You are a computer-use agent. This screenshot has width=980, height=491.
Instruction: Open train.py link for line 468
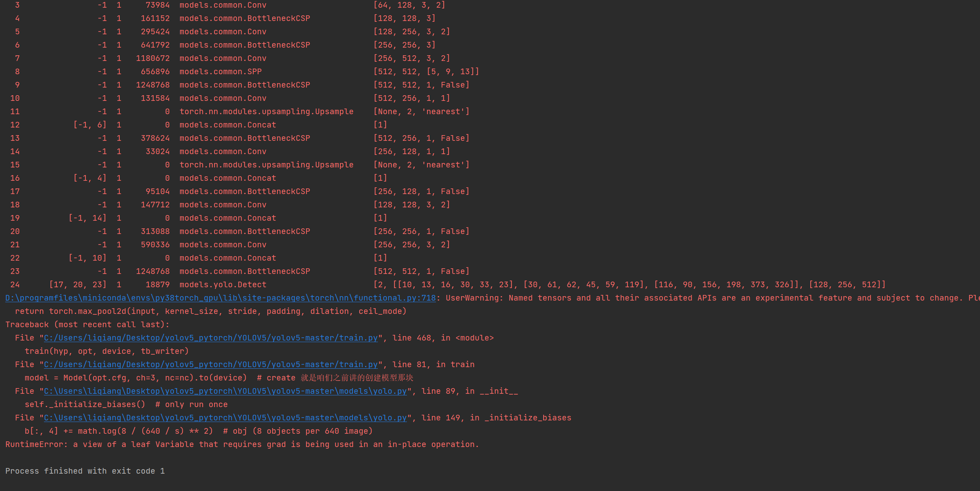coord(211,338)
